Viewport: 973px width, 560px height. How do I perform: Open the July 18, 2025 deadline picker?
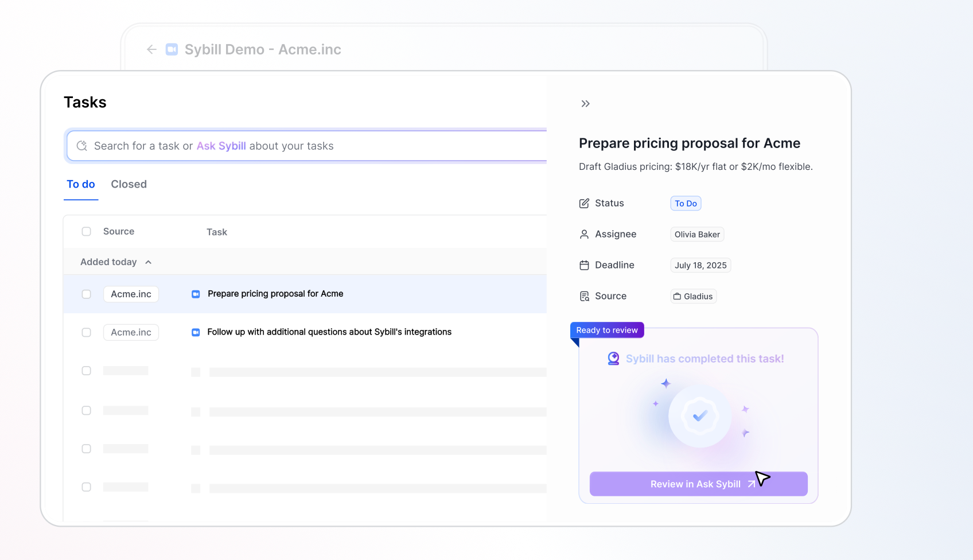700,265
